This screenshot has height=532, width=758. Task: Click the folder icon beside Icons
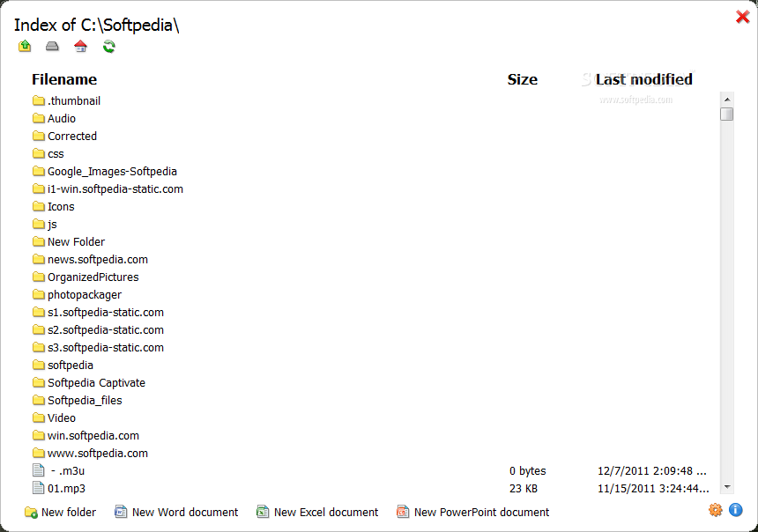39,207
